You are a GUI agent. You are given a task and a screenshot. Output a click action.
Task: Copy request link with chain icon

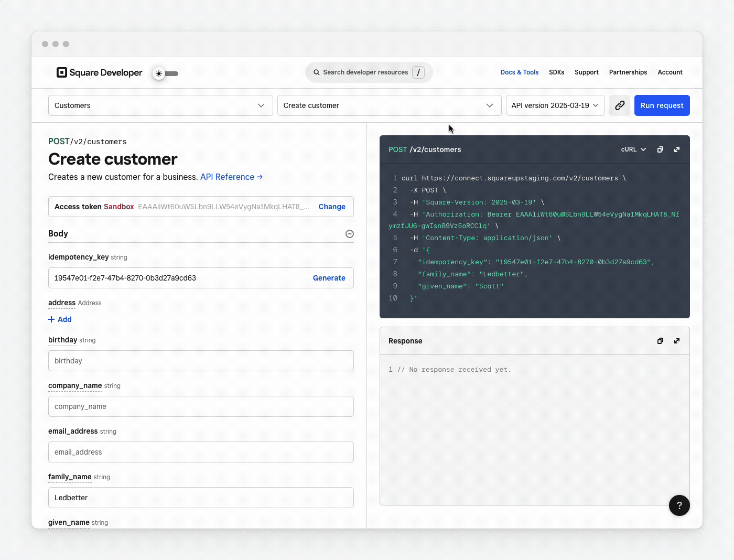[x=620, y=105]
